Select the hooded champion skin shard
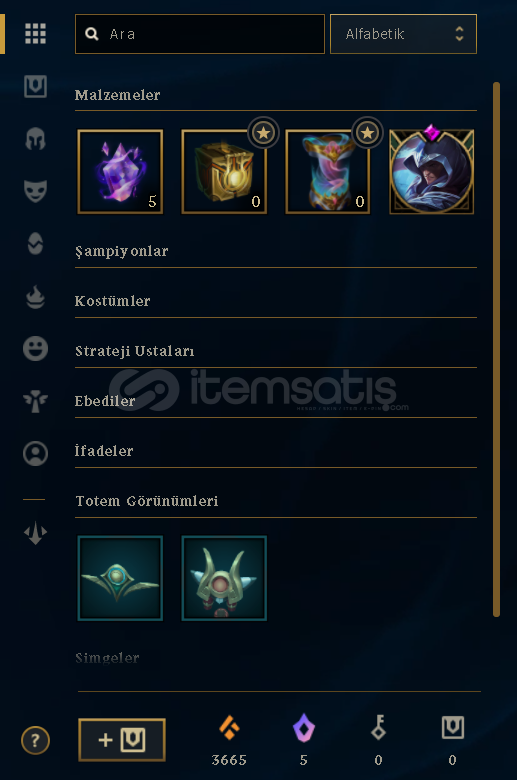Screen dimensions: 517x780 tap(431, 171)
